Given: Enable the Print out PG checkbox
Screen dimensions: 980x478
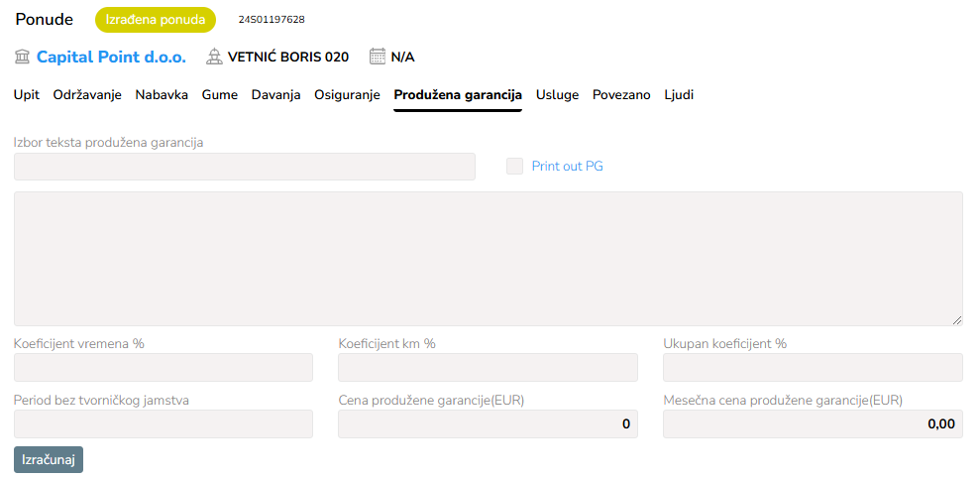Looking at the screenshot, I should point(514,167).
